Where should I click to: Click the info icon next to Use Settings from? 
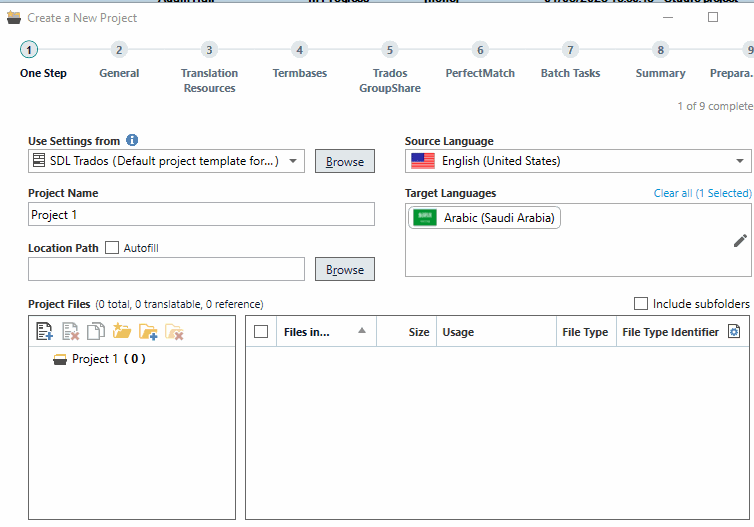tap(132, 140)
